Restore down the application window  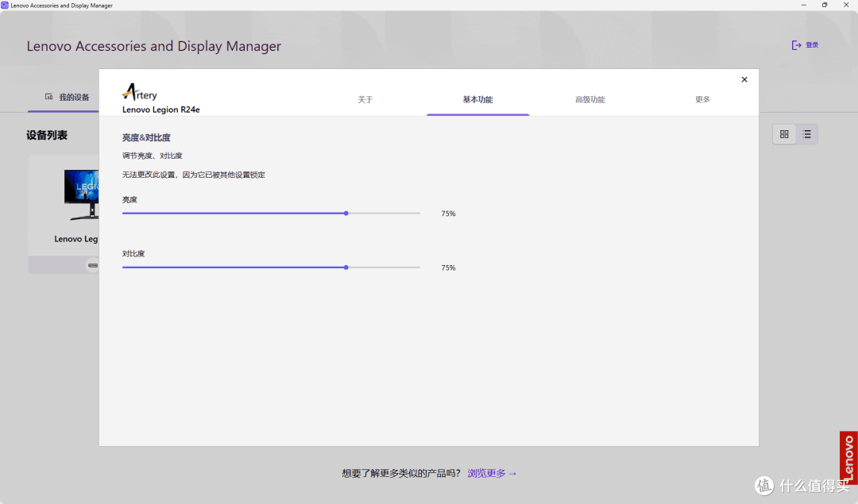825,5
